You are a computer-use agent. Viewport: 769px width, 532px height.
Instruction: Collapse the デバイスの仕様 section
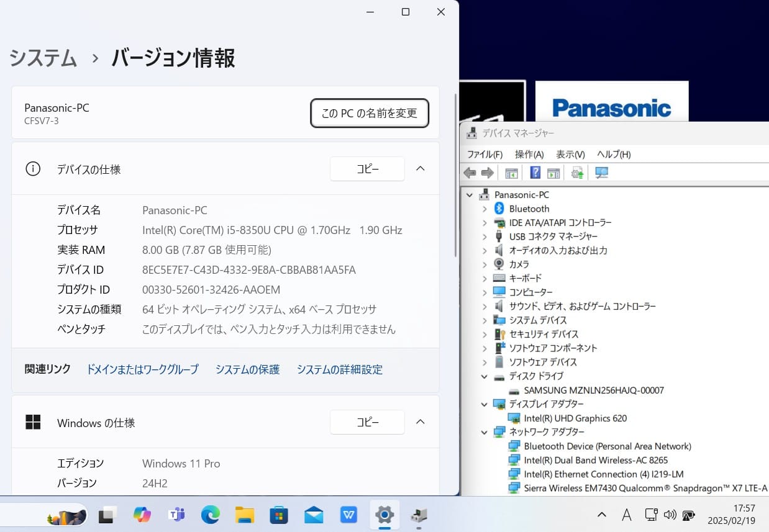coord(420,169)
